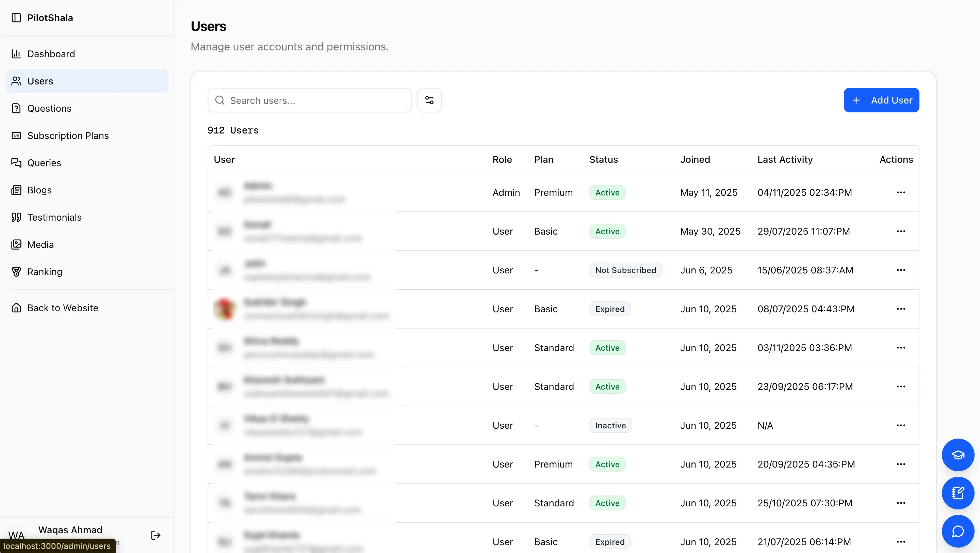980x553 pixels.
Task: Select the notes floating icon
Action: coord(958,493)
